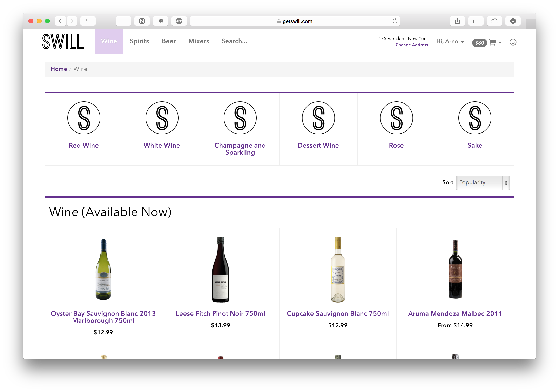Click the Red Wine S circle icon
559x392 pixels.
point(84,118)
